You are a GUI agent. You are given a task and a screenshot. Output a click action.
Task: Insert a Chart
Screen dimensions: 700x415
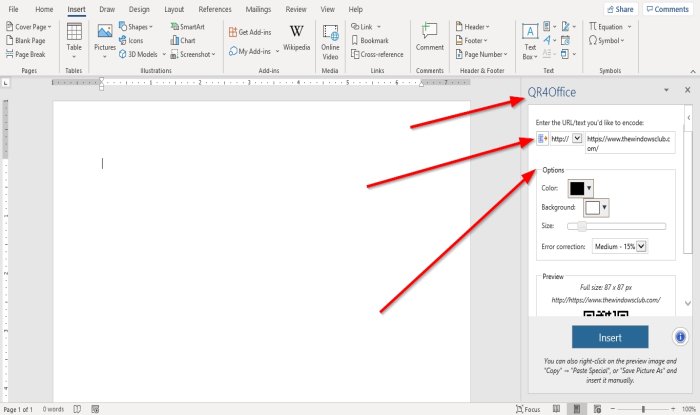(183, 41)
